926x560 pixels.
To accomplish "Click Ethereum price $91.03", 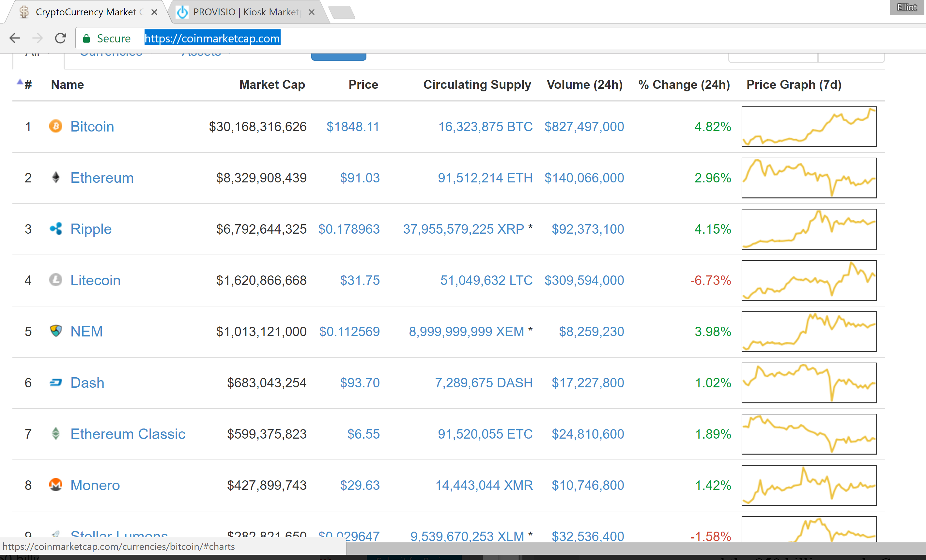I will tap(360, 178).
